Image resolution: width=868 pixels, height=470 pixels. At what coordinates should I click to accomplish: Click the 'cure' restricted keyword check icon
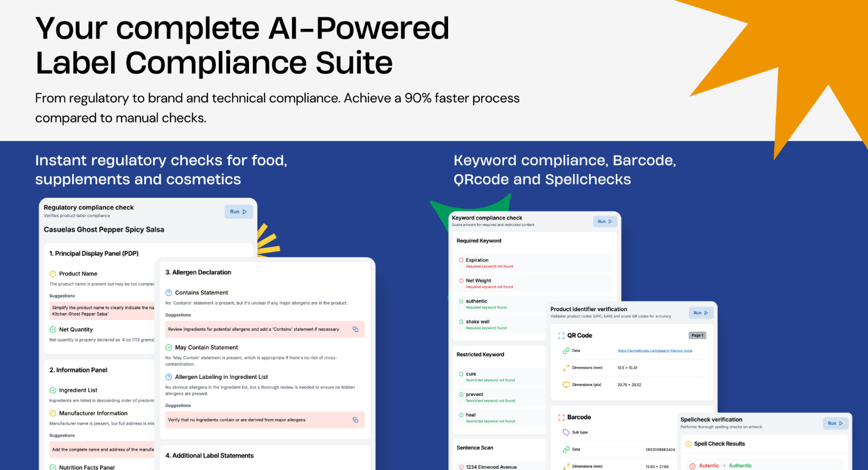click(x=461, y=374)
